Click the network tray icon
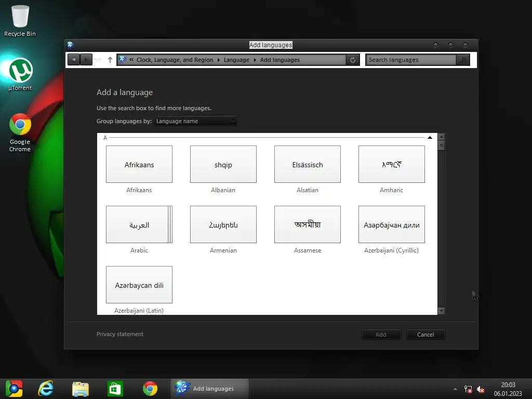This screenshot has height=399, width=532. point(468,389)
